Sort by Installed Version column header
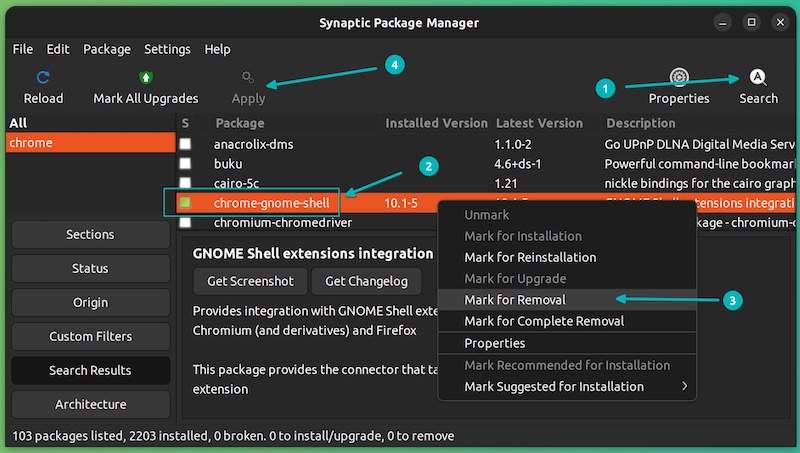The height and width of the screenshot is (453, 800). [436, 123]
